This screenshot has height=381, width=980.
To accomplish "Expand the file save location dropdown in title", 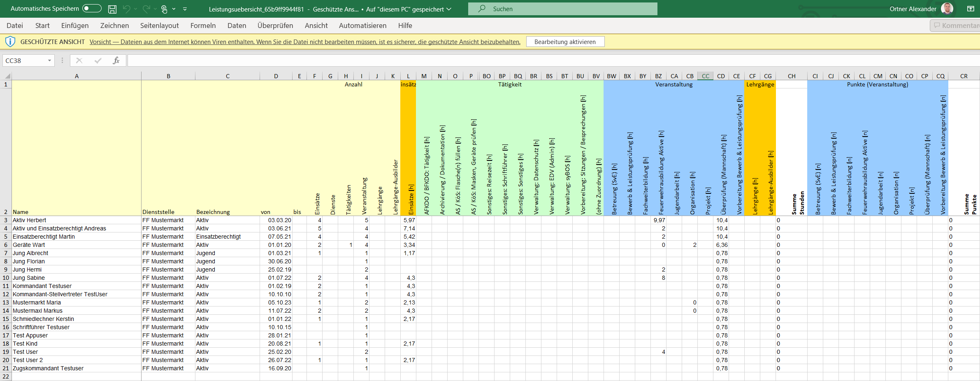I will tap(449, 9).
